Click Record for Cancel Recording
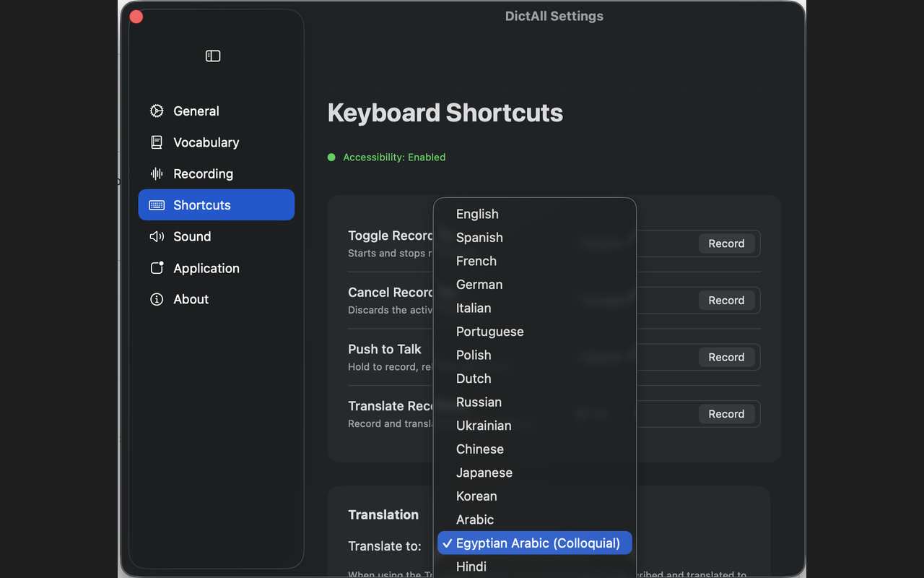 (x=725, y=301)
